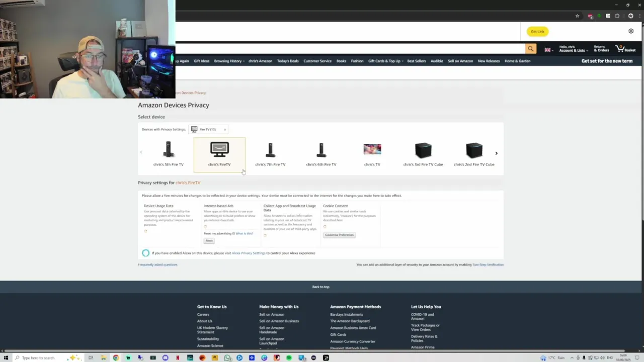Expand the Account & Lists menu

573,49
